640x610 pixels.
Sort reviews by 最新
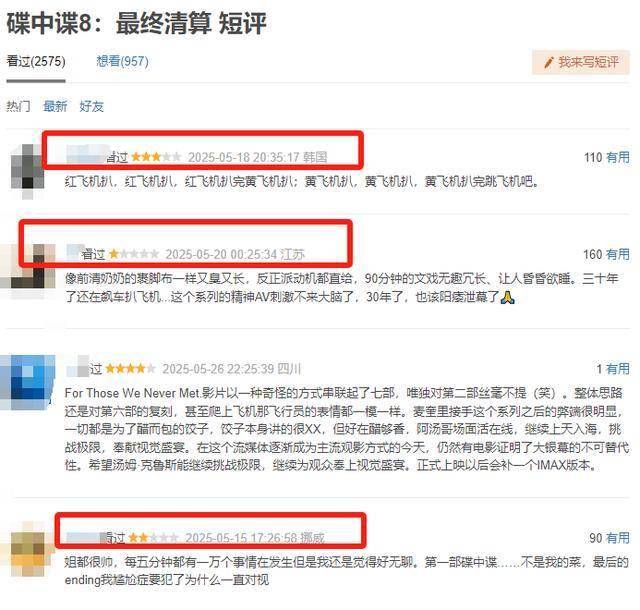(55, 106)
